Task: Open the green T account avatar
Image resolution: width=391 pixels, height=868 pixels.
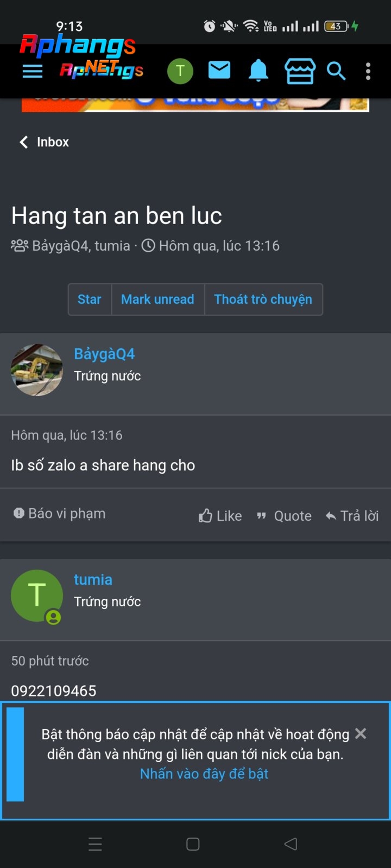Action: coord(180,71)
